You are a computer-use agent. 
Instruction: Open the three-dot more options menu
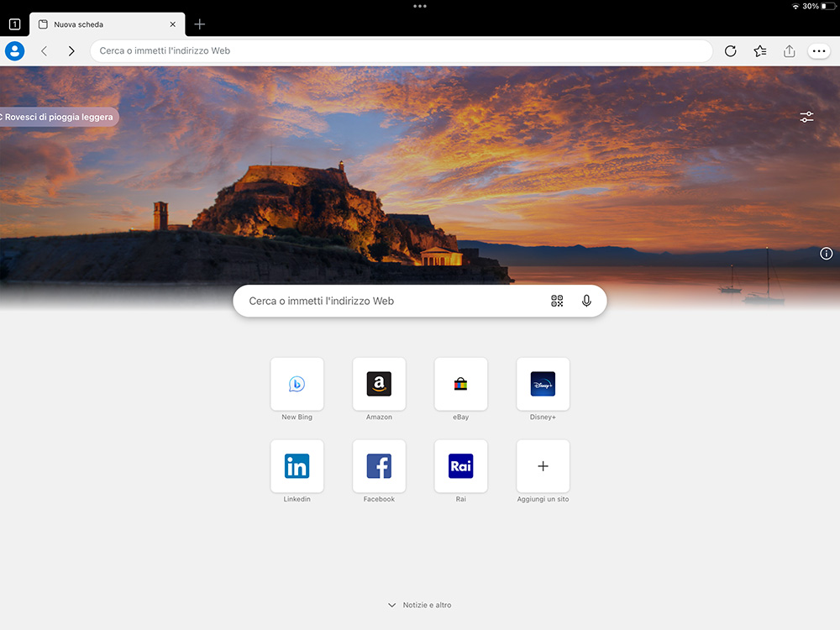[x=819, y=50]
